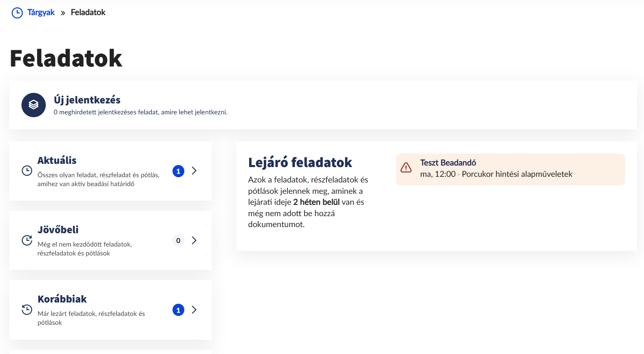This screenshot has height=354, width=644.
Task: Open the Aktuális tasks heading
Action: tap(57, 160)
